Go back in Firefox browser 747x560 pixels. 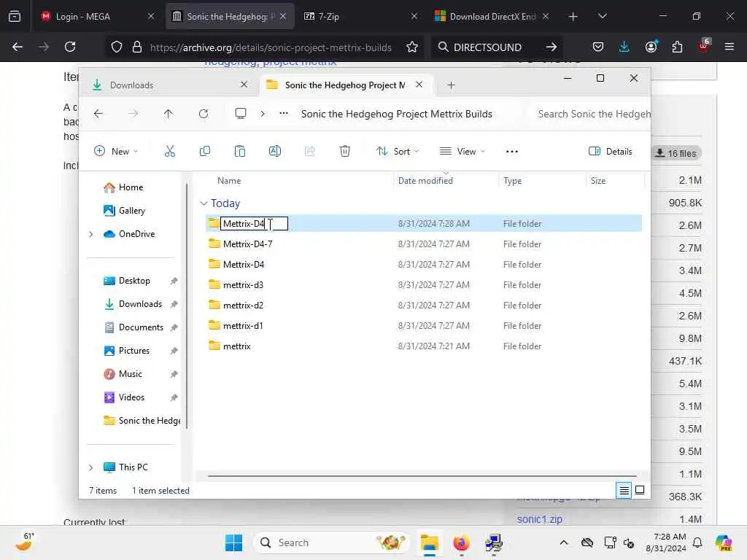click(x=18, y=47)
